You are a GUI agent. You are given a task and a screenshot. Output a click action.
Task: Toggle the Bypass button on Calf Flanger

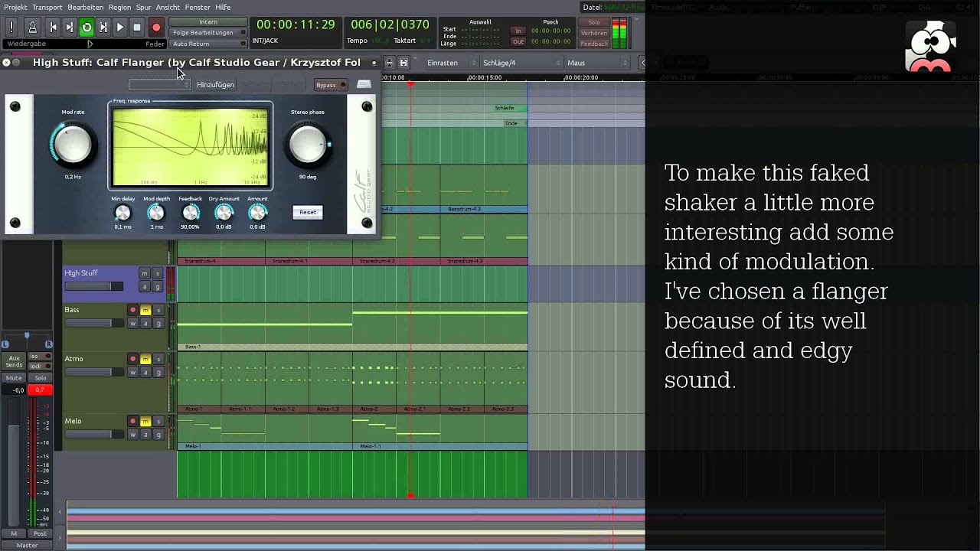[x=331, y=85]
